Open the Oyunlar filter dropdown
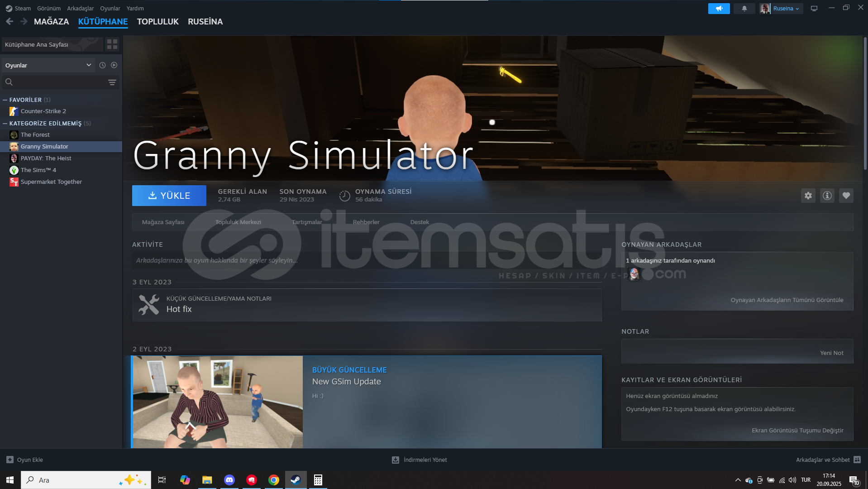 48,65
